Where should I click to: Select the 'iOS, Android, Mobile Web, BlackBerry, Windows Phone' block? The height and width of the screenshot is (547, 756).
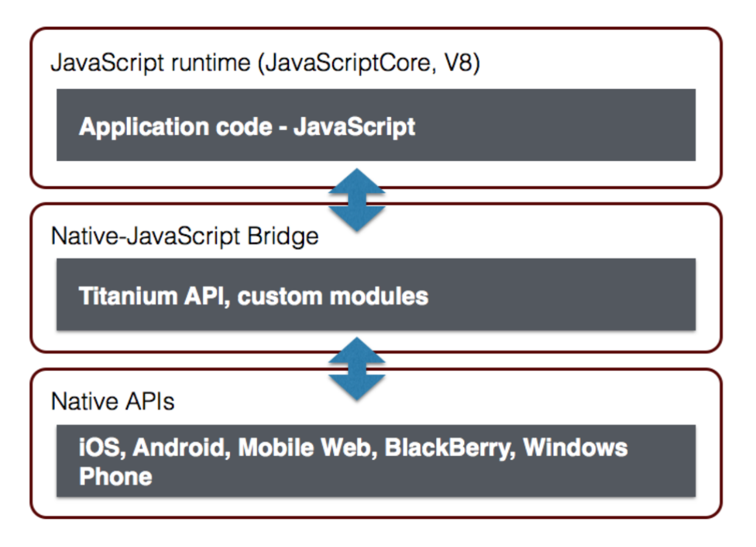click(x=376, y=461)
